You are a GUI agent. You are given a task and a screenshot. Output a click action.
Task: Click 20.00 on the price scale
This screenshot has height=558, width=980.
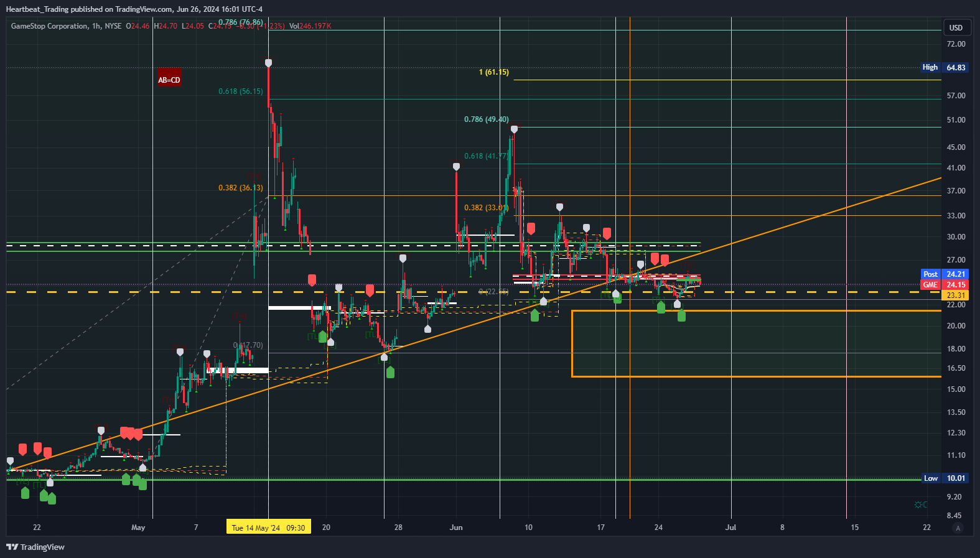click(x=956, y=326)
